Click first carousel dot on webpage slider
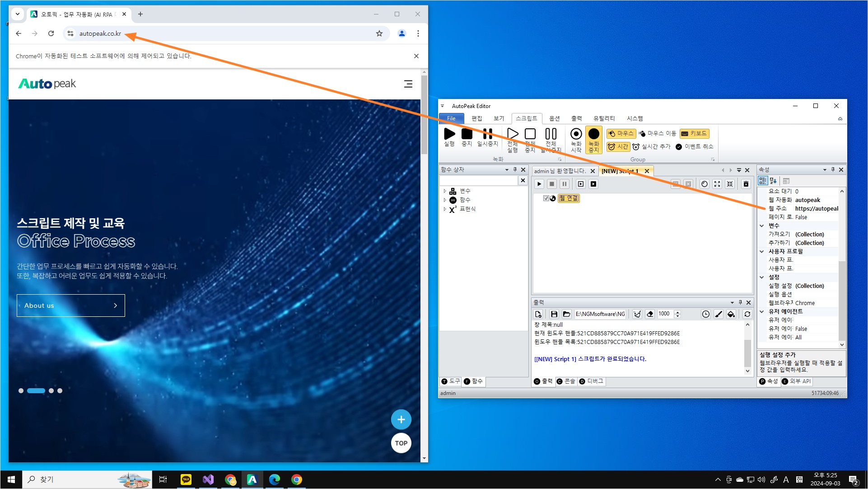Screen dimensions: 868x489 click(21, 391)
